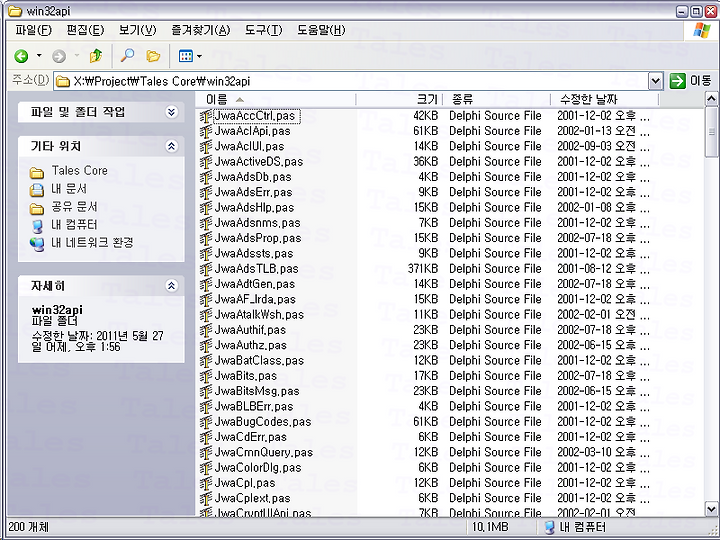
Task: Select JwaBugCodes.pas file icon
Action: pyautogui.click(x=206, y=422)
